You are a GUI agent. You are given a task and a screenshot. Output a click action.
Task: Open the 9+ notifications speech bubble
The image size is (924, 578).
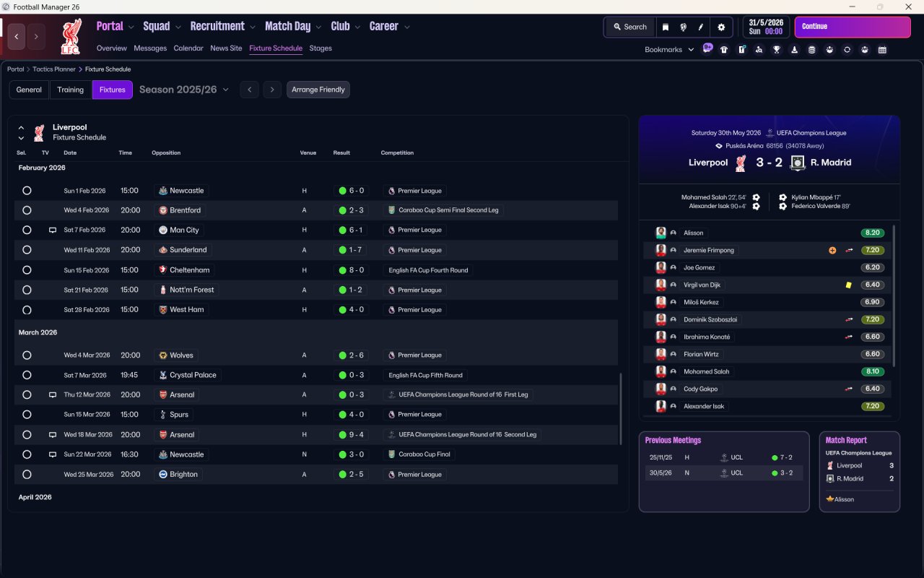(x=707, y=48)
